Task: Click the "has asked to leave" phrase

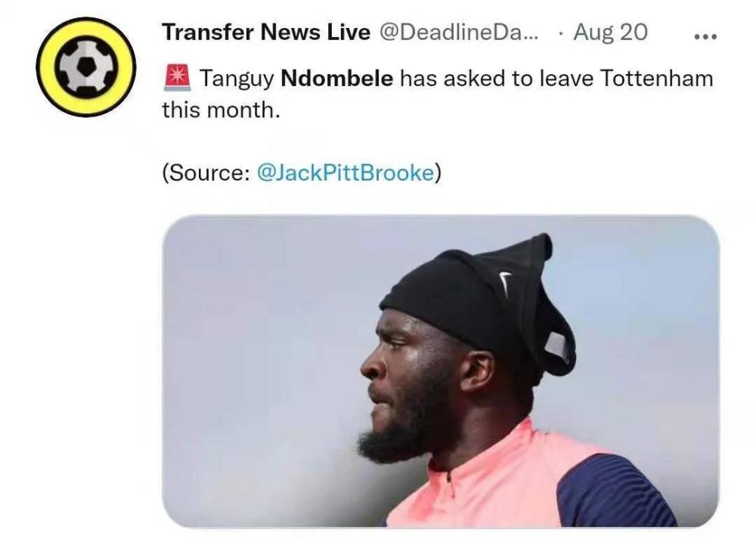Action: pos(496,78)
